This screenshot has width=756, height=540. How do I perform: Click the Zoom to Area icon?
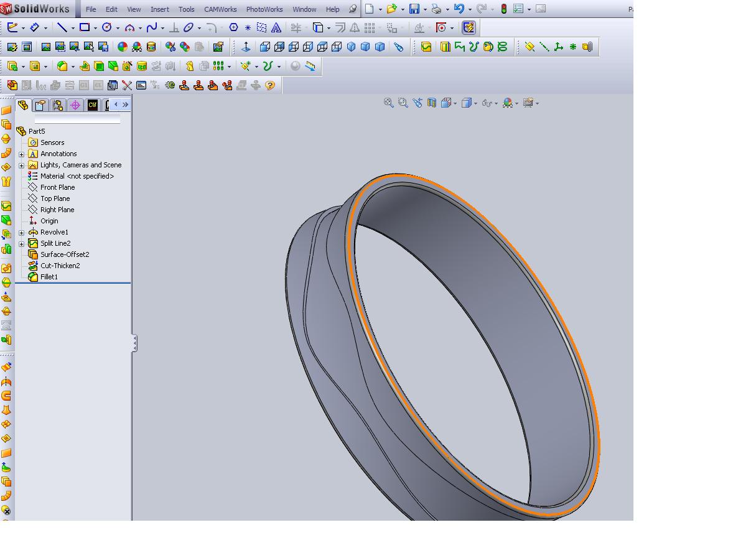coord(403,103)
